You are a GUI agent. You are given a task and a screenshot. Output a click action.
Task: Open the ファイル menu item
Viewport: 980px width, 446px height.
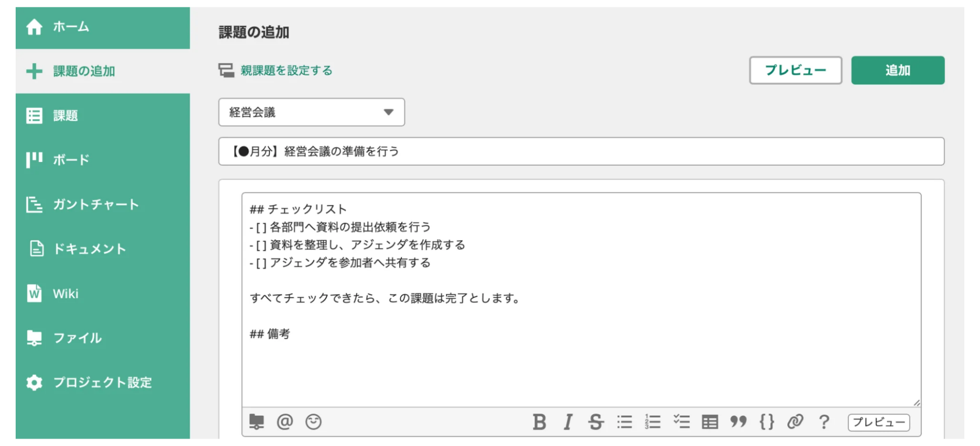[102, 338]
